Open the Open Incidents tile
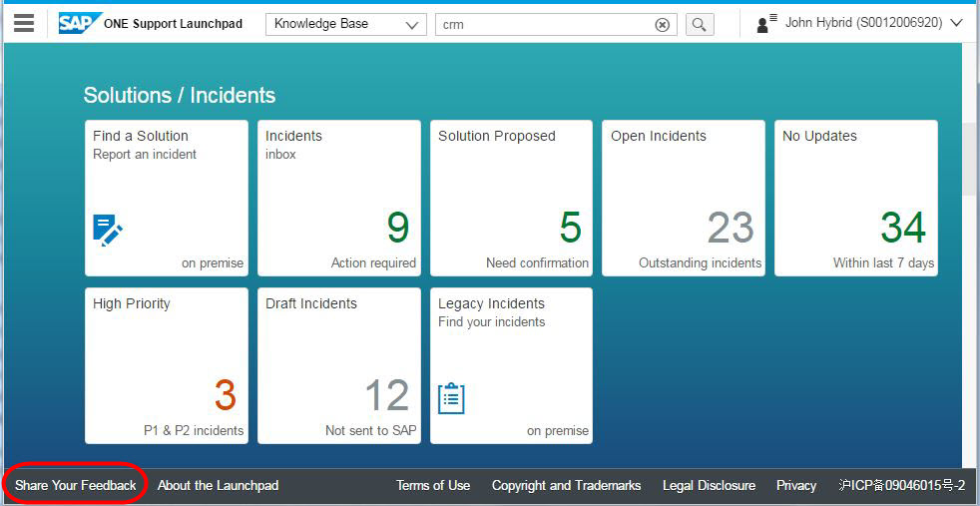Image resolution: width=980 pixels, height=506 pixels. click(684, 198)
